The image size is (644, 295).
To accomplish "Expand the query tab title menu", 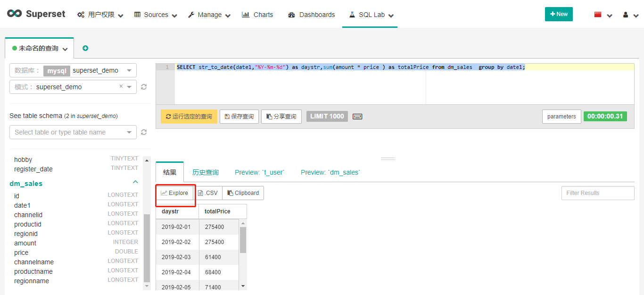I will [x=65, y=48].
